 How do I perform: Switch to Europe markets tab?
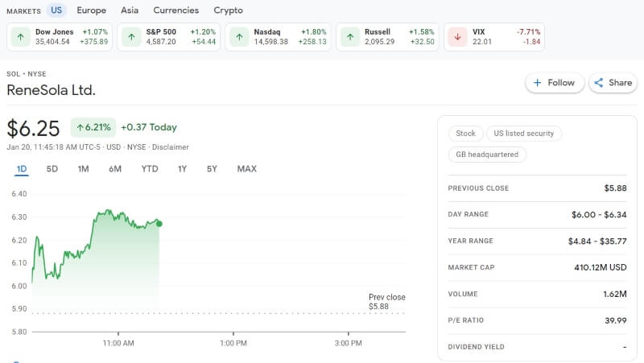coord(91,10)
